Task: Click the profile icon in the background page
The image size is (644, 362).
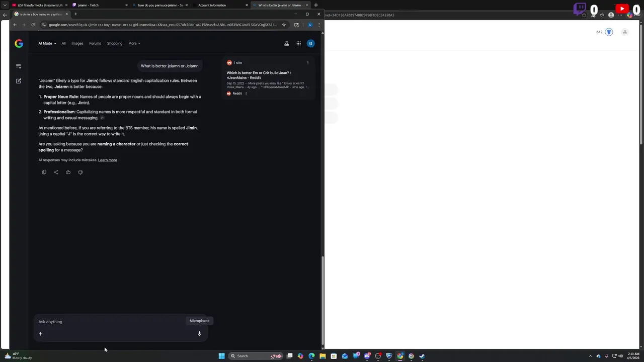Action: [625, 32]
